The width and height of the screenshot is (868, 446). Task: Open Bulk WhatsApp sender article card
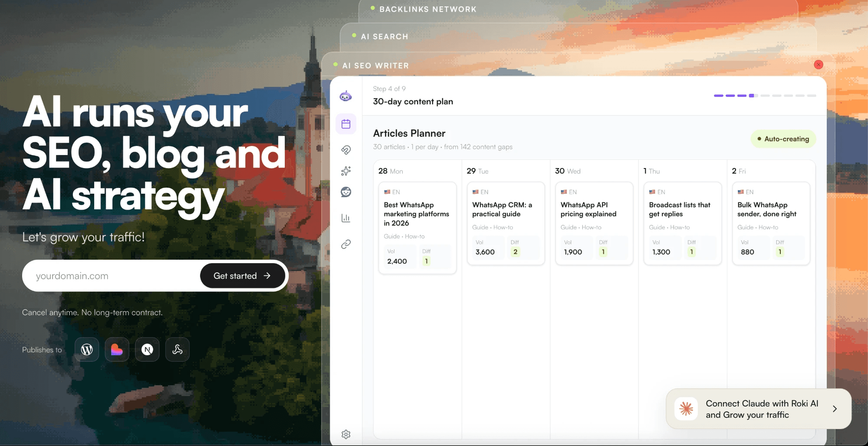(771, 223)
